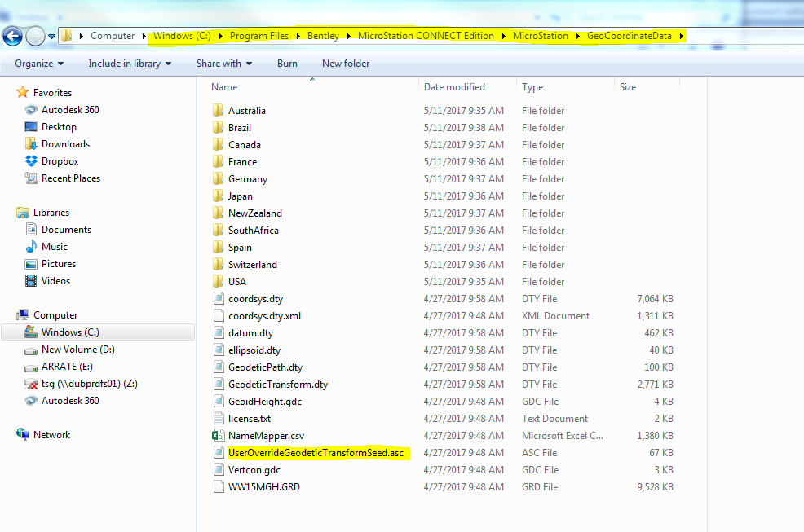Open Autodesk 360 under Computer
Viewport: 804px width, 532px height.
61,401
